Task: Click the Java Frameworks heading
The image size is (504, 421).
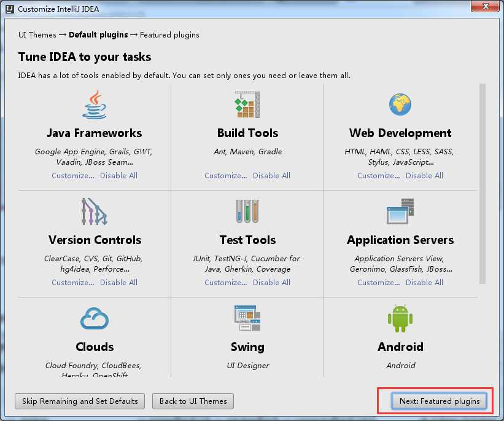Action: (95, 133)
